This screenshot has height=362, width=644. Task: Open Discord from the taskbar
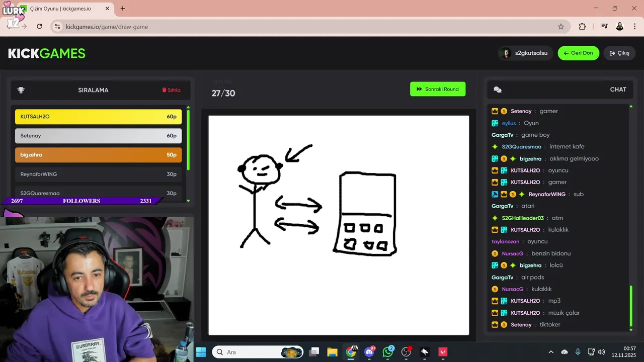point(369,352)
